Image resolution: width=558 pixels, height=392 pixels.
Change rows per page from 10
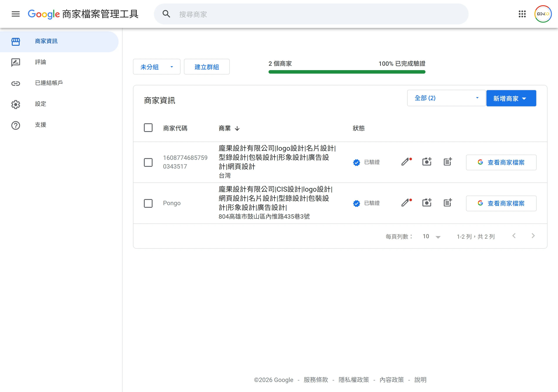point(431,237)
